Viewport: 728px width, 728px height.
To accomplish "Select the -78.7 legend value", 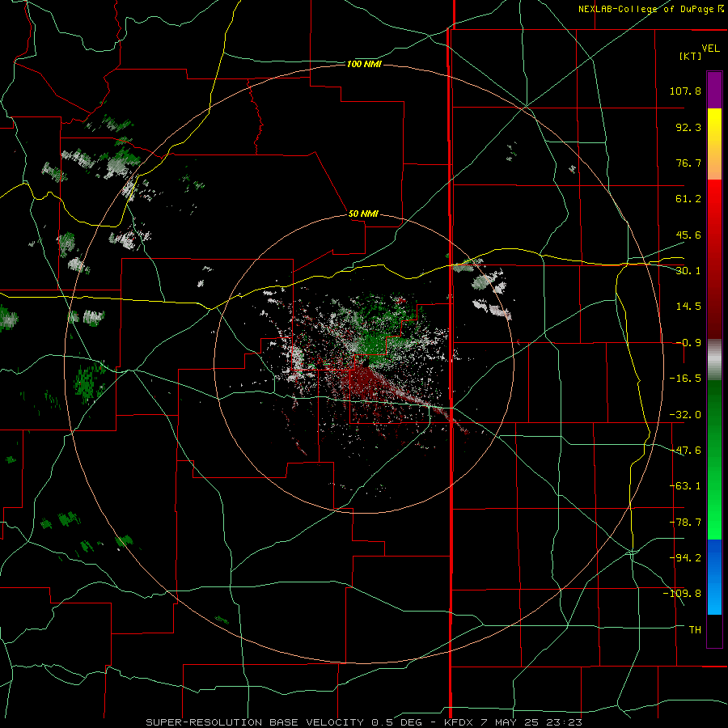I will pyautogui.click(x=685, y=523).
